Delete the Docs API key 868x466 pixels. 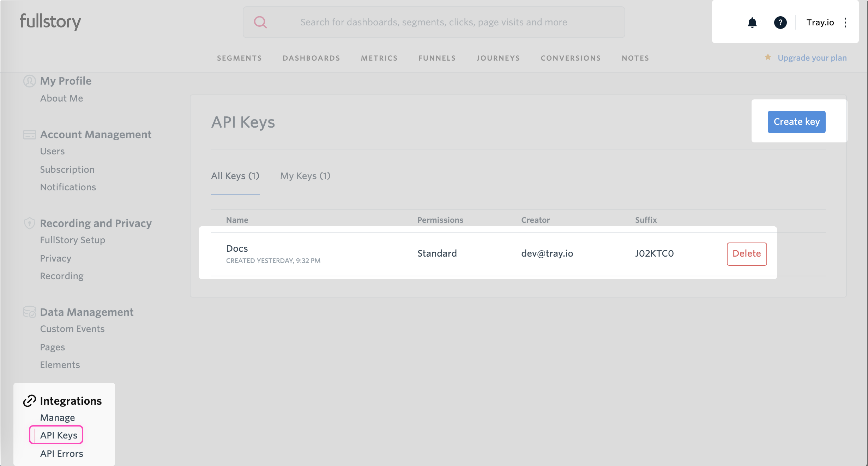(x=747, y=253)
